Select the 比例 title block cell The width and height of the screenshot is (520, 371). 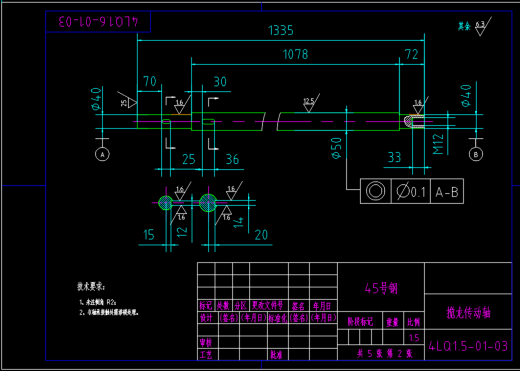414,322
